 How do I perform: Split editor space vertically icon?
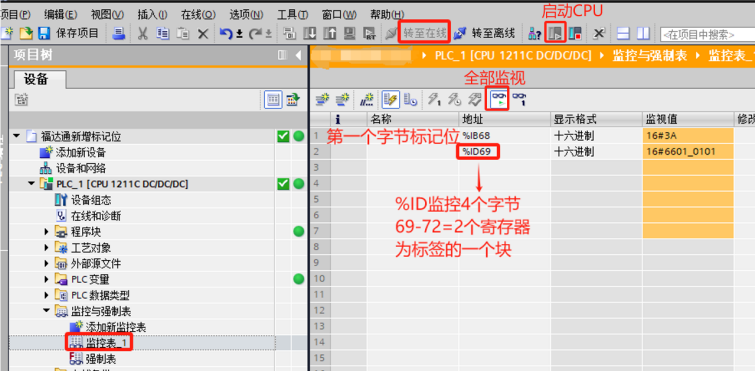(643, 33)
